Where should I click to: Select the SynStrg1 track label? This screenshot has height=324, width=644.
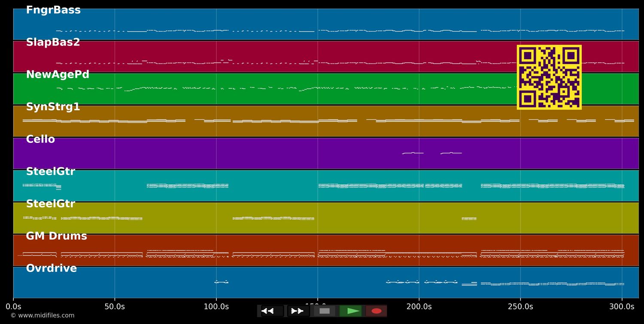click(x=53, y=107)
